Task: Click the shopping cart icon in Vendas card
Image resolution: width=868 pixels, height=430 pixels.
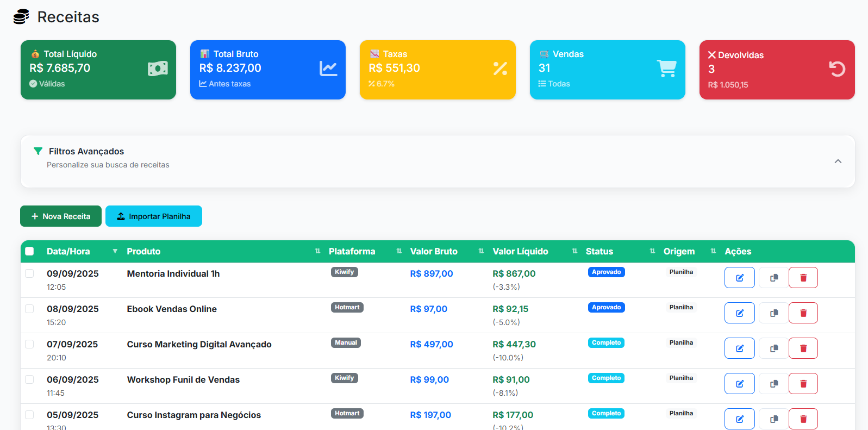Action: 666,68
